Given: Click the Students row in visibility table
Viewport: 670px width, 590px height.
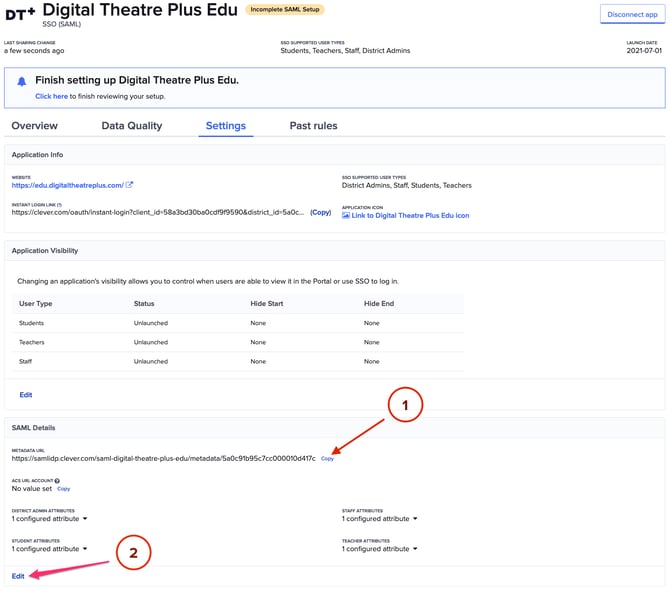Looking at the screenshot, I should pos(238,323).
